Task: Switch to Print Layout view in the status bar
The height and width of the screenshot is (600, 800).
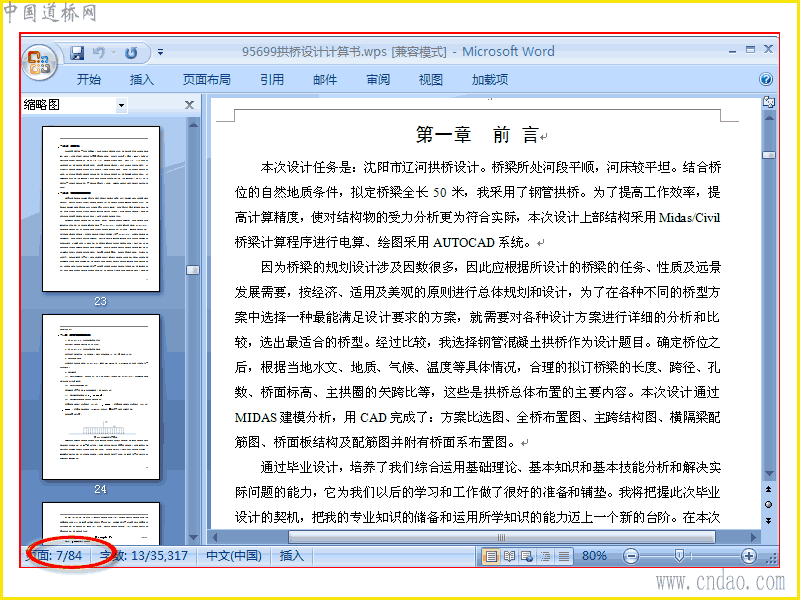Action: tap(490, 556)
